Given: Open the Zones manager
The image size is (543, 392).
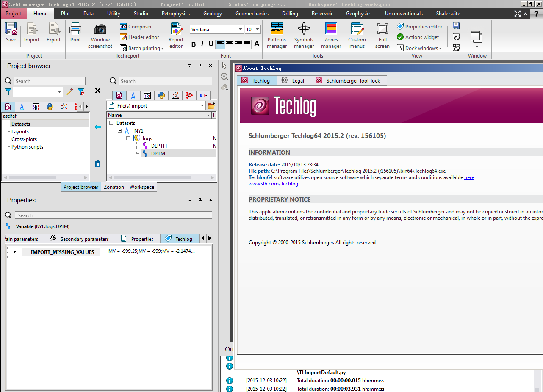Looking at the screenshot, I should click(331, 36).
